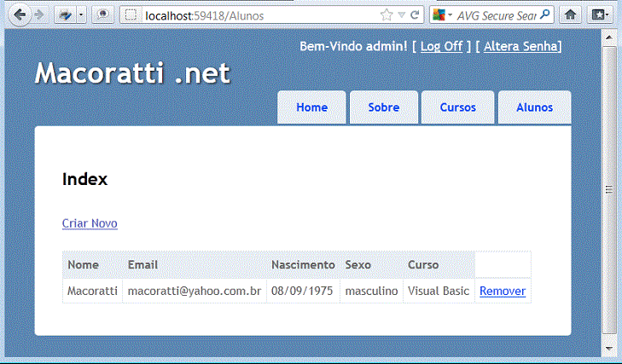
Task: Go to the Alunos tab
Action: click(534, 107)
